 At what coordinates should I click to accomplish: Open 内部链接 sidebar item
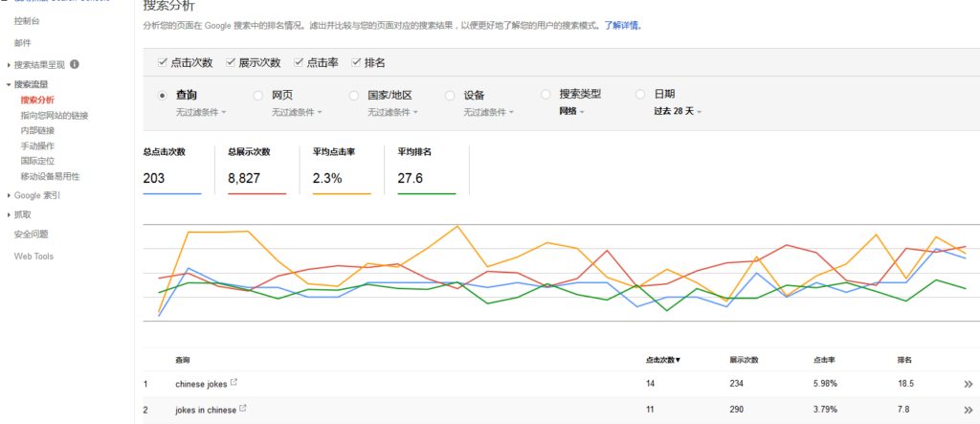click(37, 131)
